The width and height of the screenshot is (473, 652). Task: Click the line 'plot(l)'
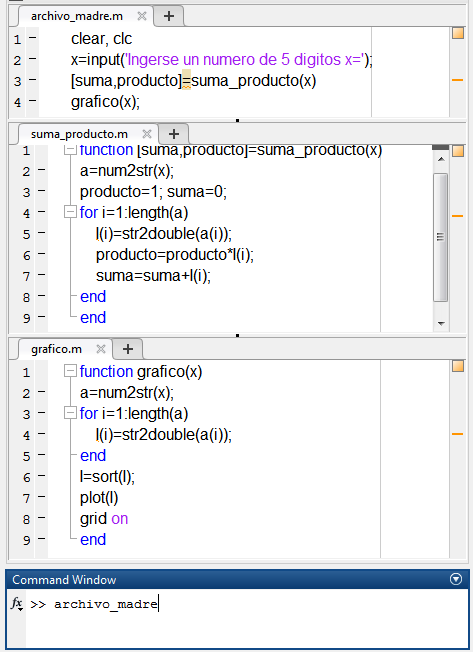coord(99,497)
